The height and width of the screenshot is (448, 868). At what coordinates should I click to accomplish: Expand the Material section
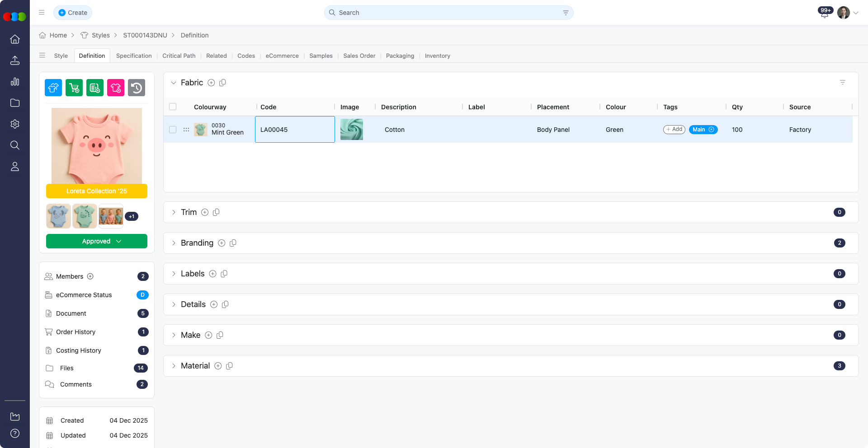[174, 366]
